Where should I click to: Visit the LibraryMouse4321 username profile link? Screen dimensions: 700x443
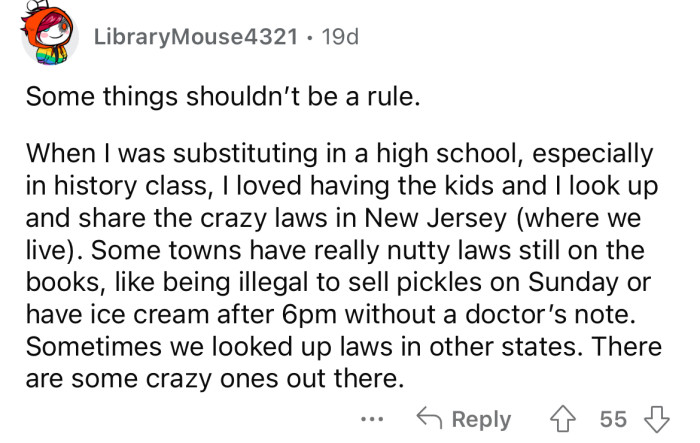[x=196, y=37]
